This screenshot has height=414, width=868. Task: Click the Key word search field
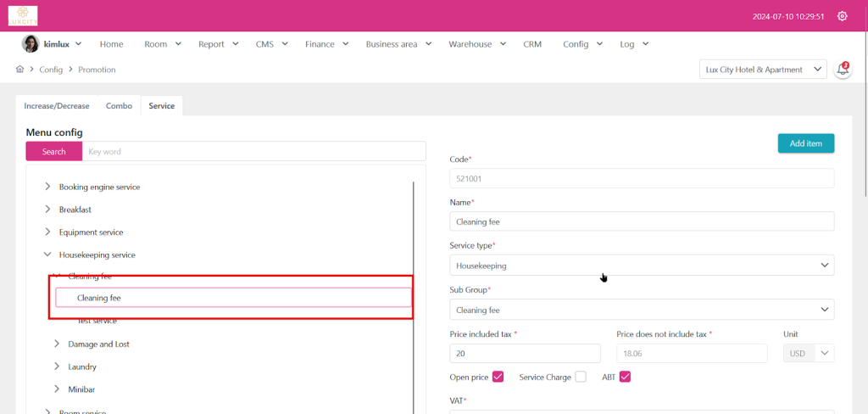254,151
